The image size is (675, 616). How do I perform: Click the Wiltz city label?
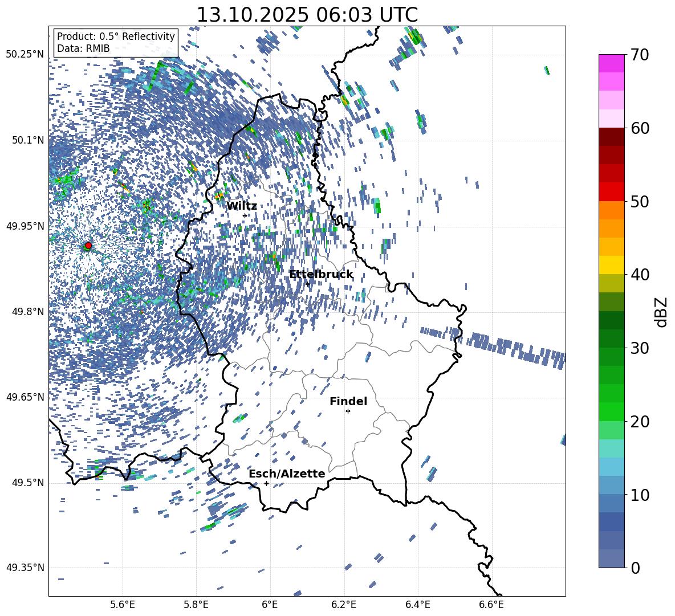tap(242, 206)
